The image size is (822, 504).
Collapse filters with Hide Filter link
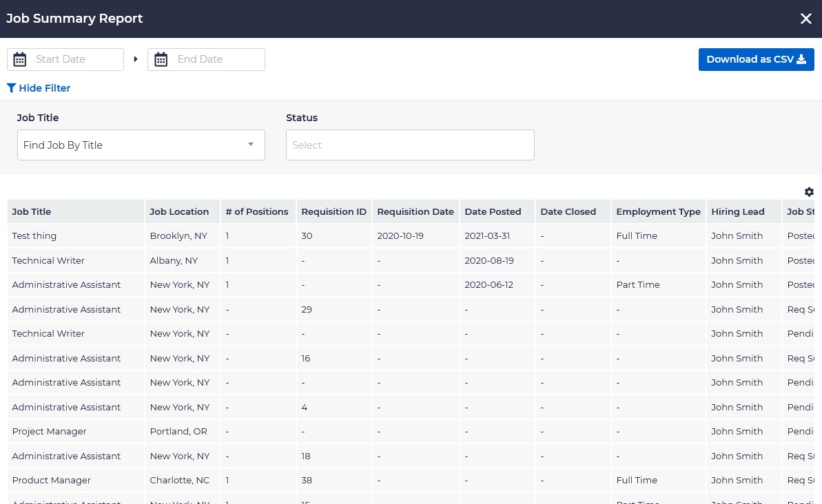tap(44, 88)
